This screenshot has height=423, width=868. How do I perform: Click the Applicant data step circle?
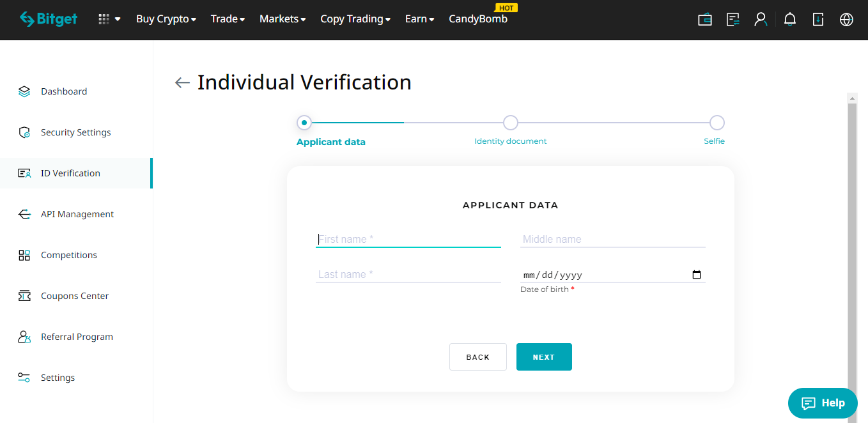(x=304, y=122)
